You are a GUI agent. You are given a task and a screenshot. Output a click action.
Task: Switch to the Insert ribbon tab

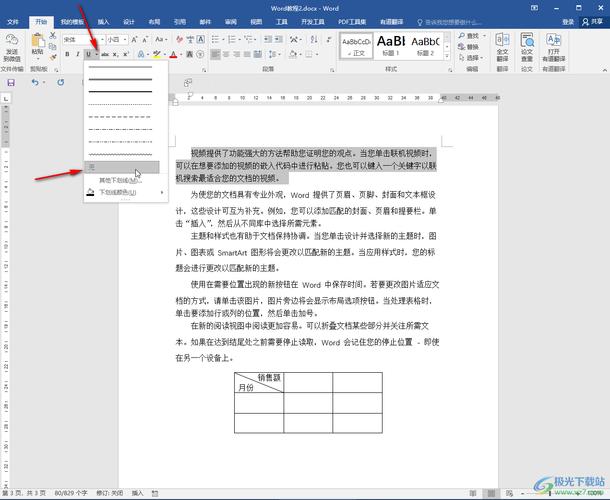click(103, 22)
